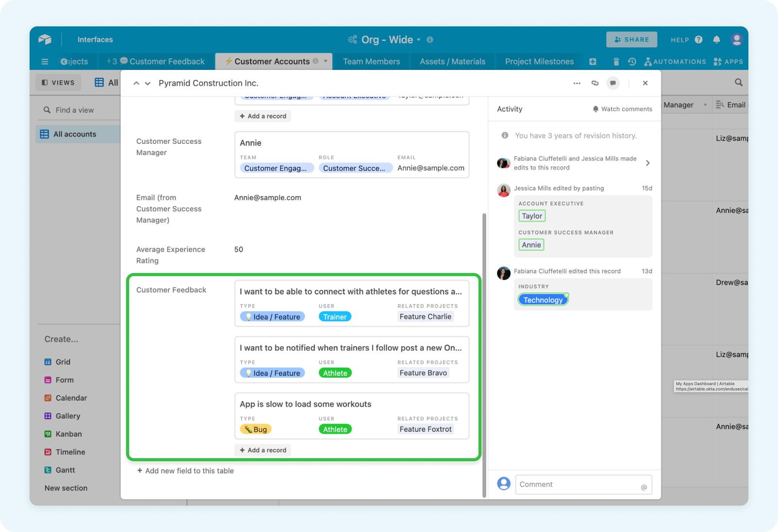
Task: Click Customer Success role tag on Annie
Action: [x=355, y=168]
